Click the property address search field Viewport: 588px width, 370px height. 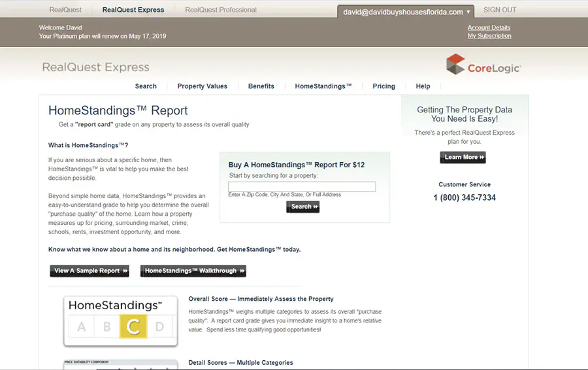pyautogui.click(x=302, y=187)
